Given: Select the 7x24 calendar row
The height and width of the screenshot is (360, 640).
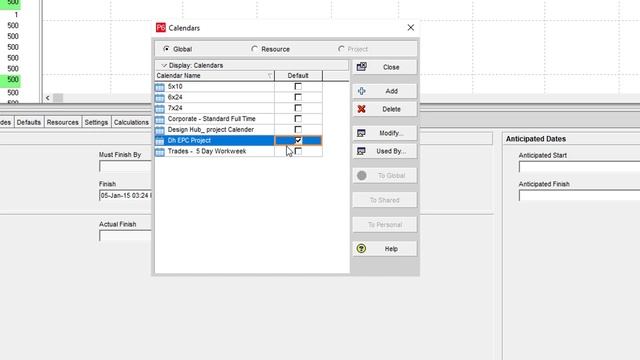Looking at the screenshot, I should [238, 108].
